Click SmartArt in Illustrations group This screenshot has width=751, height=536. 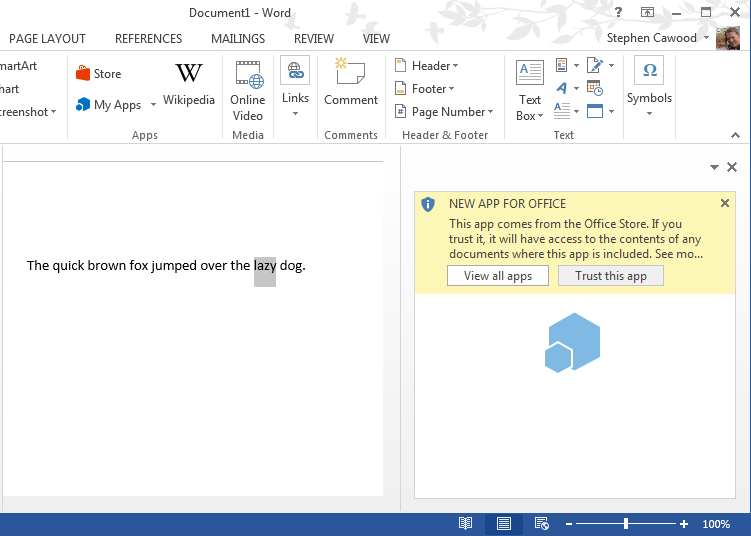18,66
